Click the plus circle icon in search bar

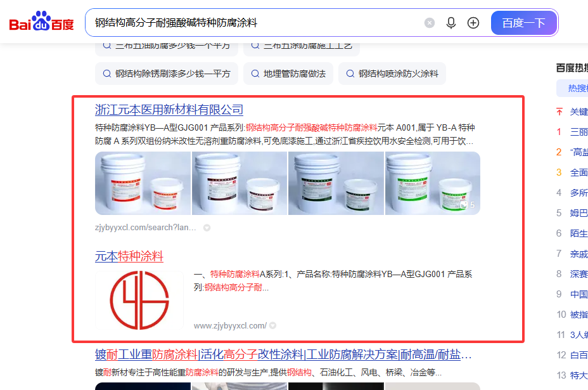tap(473, 23)
